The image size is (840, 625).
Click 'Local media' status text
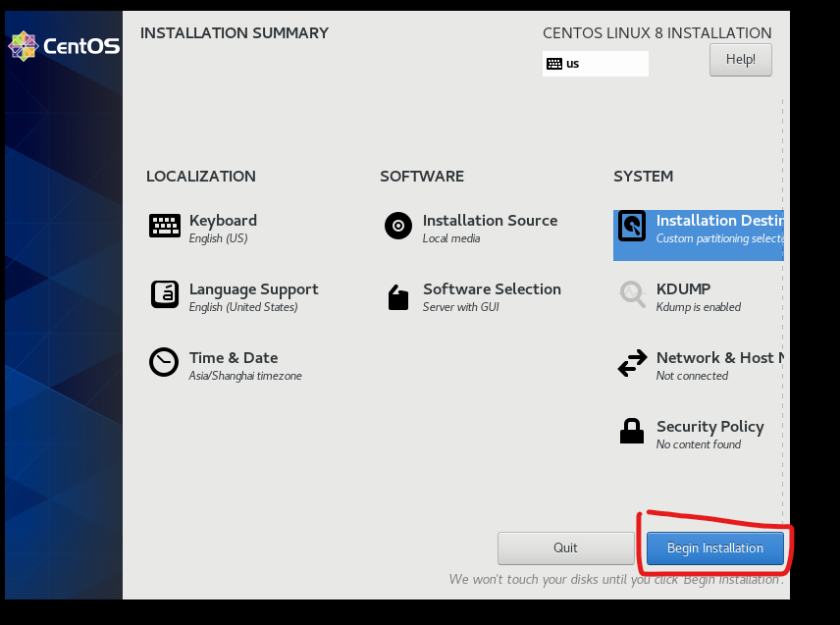451,238
